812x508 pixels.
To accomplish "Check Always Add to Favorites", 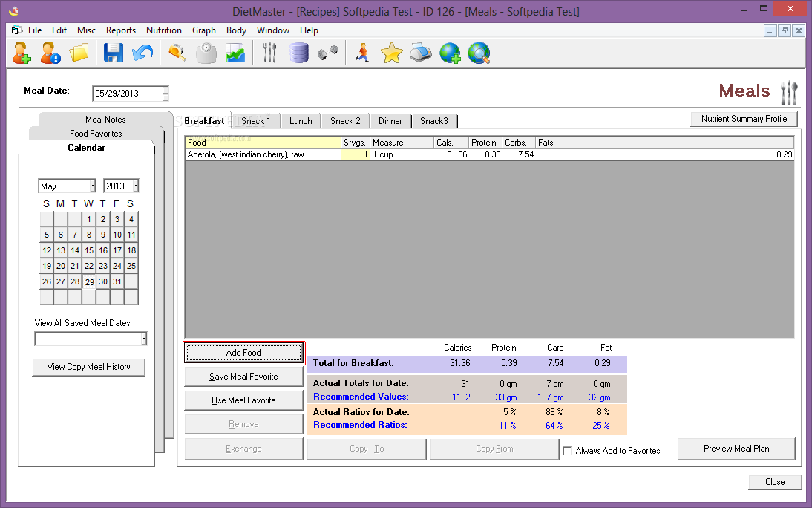I will click(567, 451).
